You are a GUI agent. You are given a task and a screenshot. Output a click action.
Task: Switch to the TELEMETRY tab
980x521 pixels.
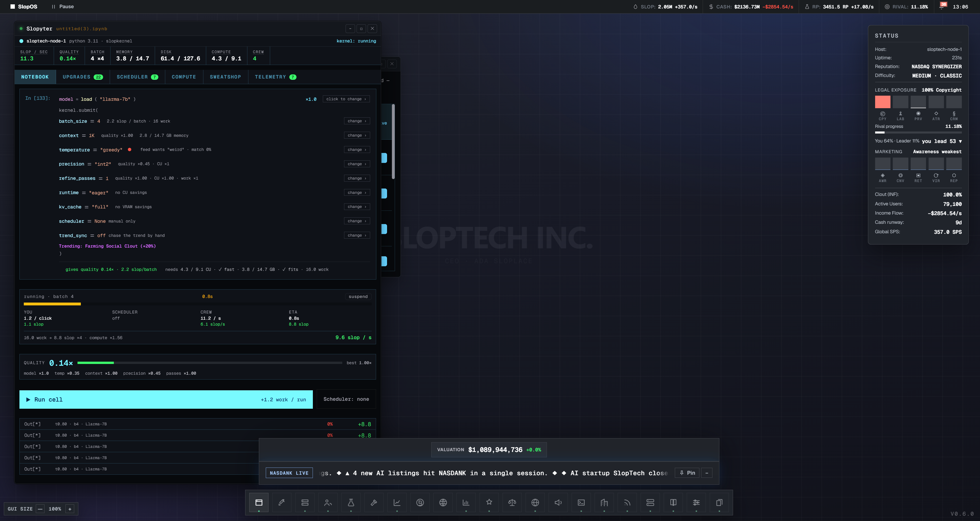pos(276,77)
